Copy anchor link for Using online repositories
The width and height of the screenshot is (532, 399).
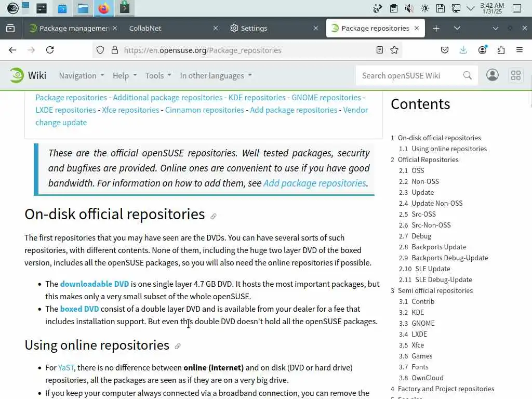point(178,346)
